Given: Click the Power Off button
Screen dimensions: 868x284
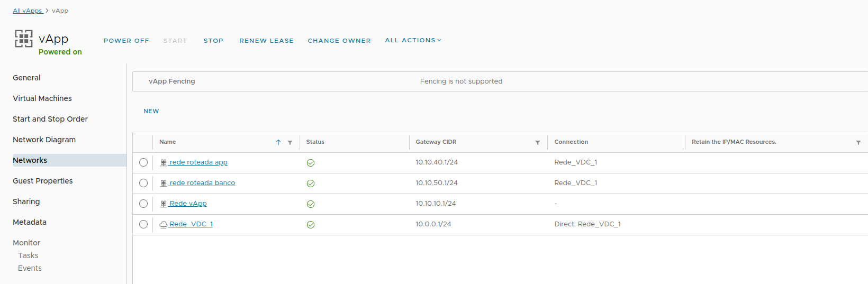Looking at the screenshot, I should (126, 41).
